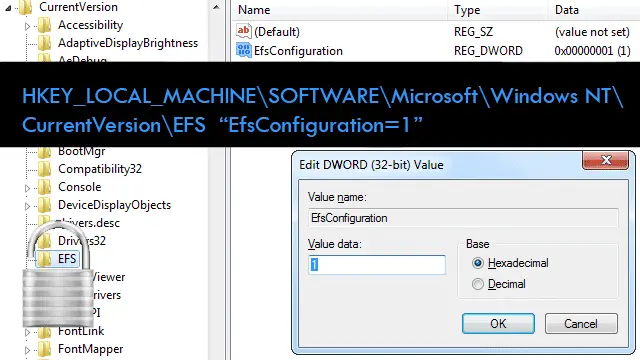Click the 0x00000001 (1) data cell
The height and width of the screenshot is (360, 640).
click(592, 51)
